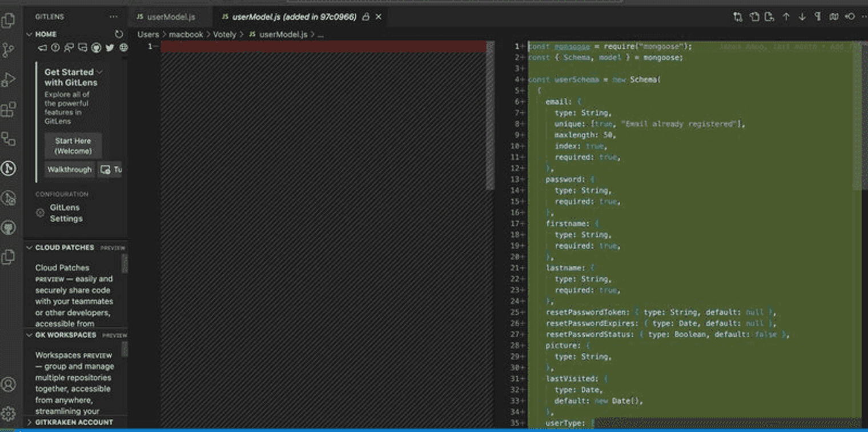868x432 pixels.
Task: Open the Explorer view in activity bar
Action: (x=9, y=21)
